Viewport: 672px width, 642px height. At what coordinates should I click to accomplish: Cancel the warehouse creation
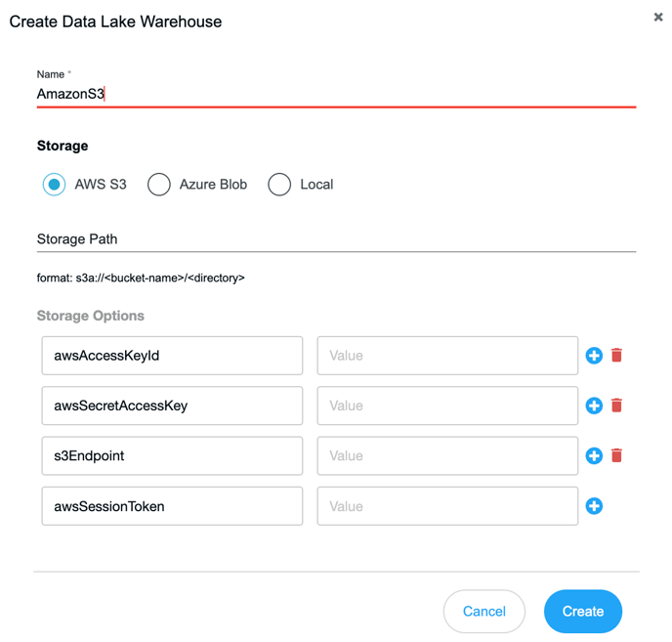[x=484, y=611]
